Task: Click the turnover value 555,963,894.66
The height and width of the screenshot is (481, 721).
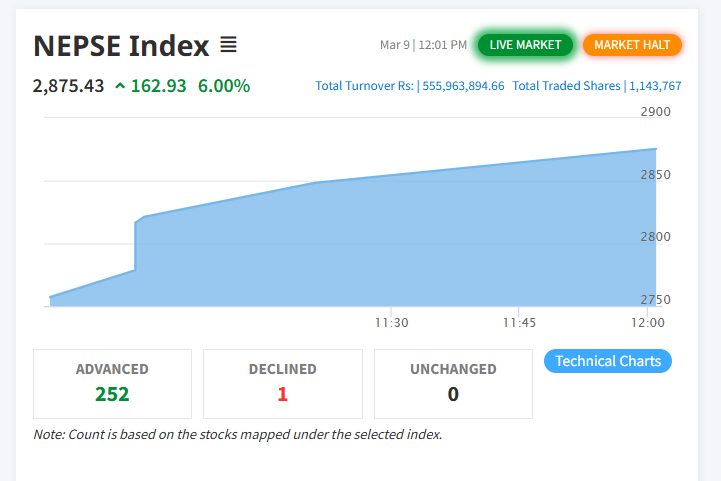Action: coord(463,86)
